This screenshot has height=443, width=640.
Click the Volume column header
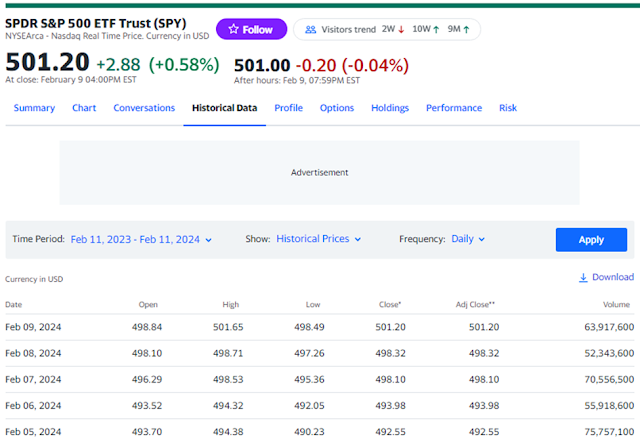tap(616, 305)
